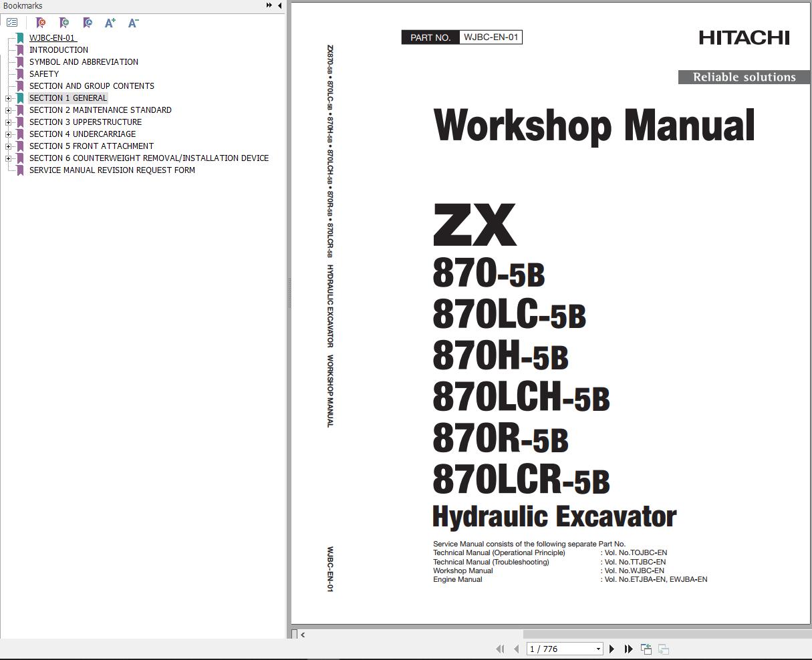Image resolution: width=812 pixels, height=660 pixels.
Task: Click the Hydraulic Excavator text
Action: pyautogui.click(x=555, y=516)
